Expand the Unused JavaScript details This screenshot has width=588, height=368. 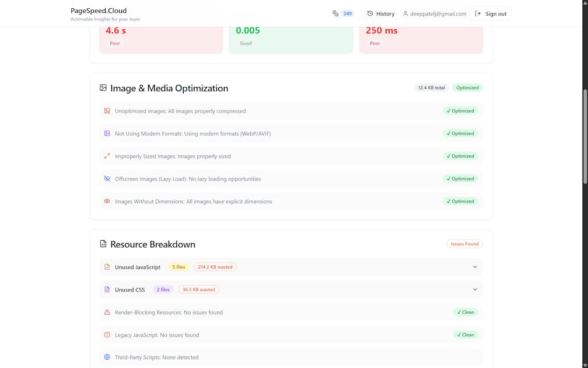point(475,266)
